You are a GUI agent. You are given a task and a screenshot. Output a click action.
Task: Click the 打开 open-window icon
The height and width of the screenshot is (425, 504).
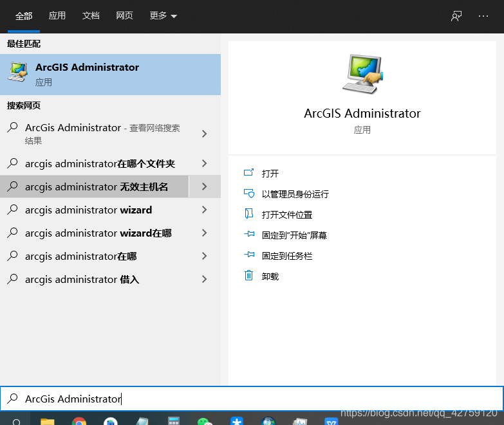click(x=249, y=173)
